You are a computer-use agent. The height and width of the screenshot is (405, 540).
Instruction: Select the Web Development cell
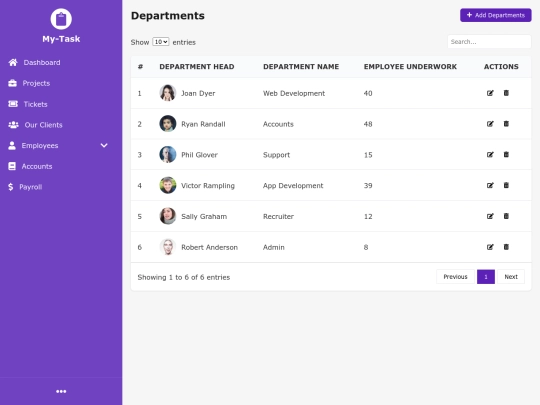294,93
